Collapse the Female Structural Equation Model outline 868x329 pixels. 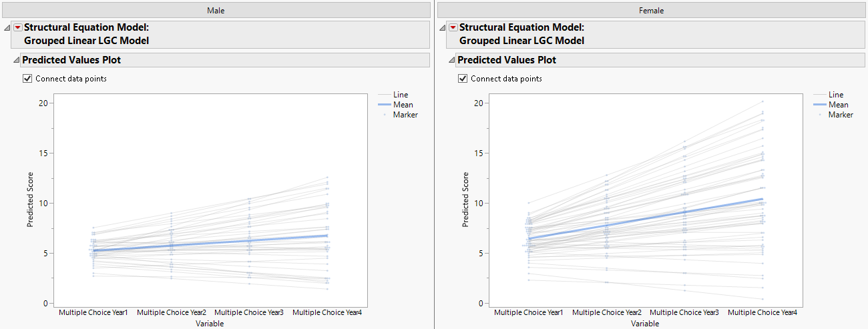[x=443, y=28]
